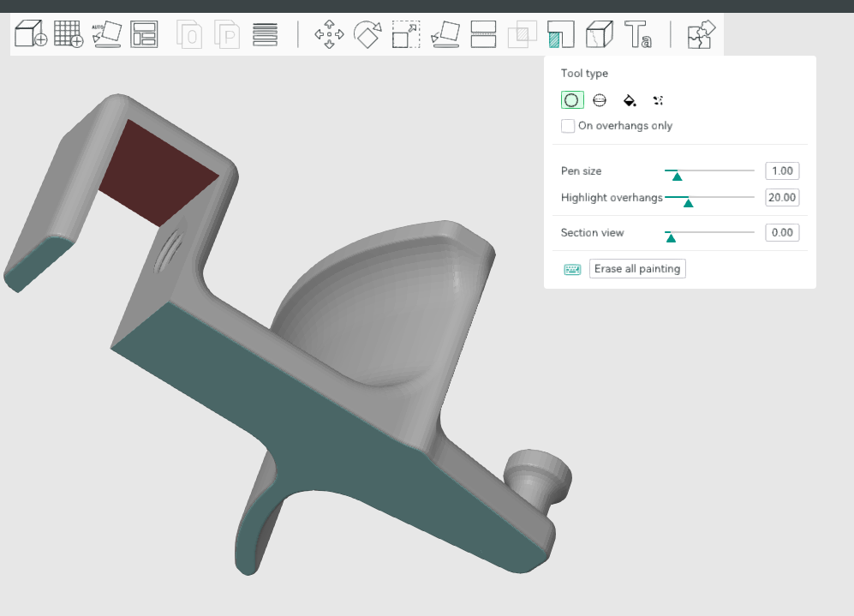The width and height of the screenshot is (854, 616).
Task: Select the Text shape tool
Action: [x=638, y=35]
